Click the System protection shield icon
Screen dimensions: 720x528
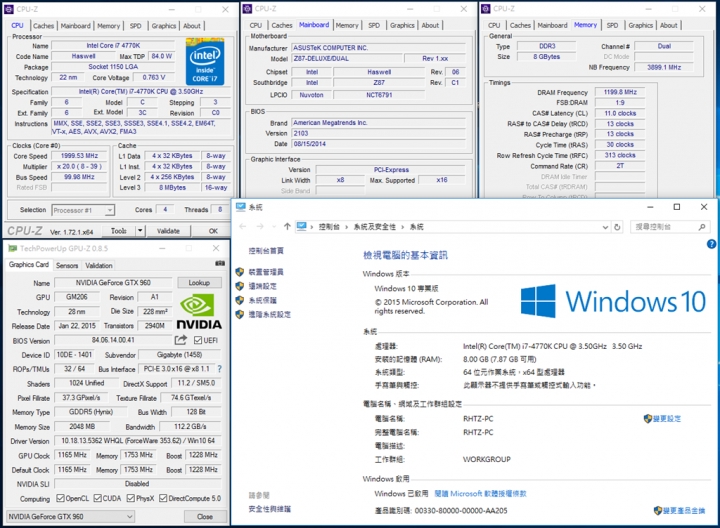(x=239, y=300)
